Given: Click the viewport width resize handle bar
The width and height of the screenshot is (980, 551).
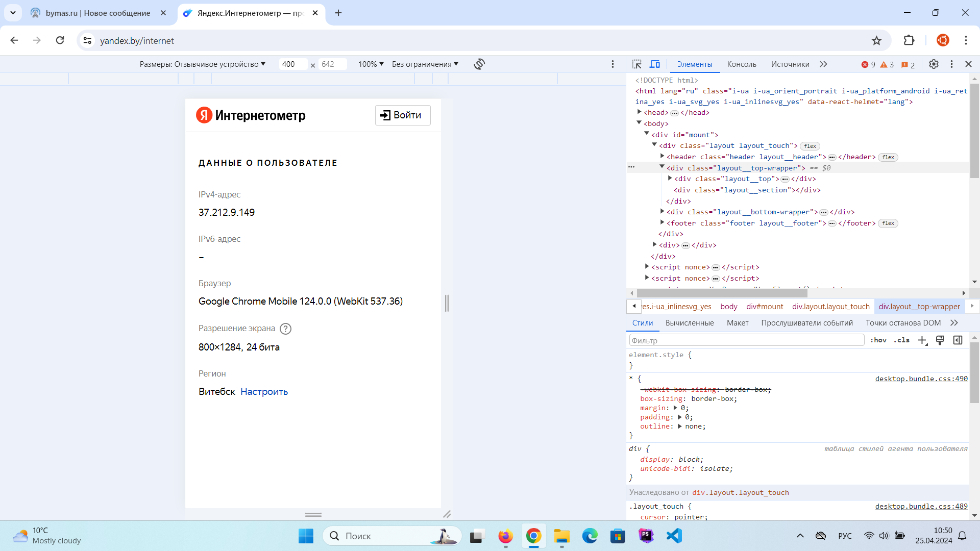Looking at the screenshot, I should click(x=447, y=303).
